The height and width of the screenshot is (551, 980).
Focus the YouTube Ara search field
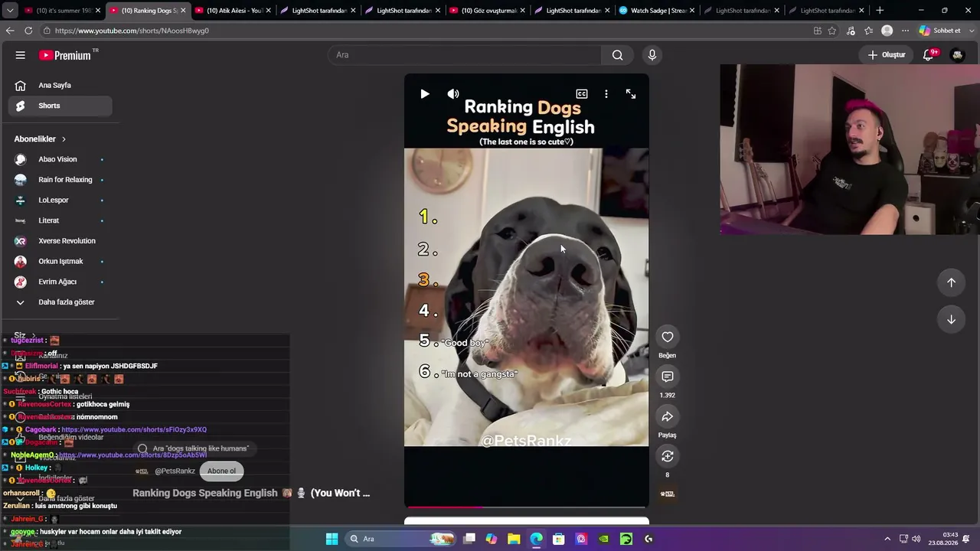[465, 55]
